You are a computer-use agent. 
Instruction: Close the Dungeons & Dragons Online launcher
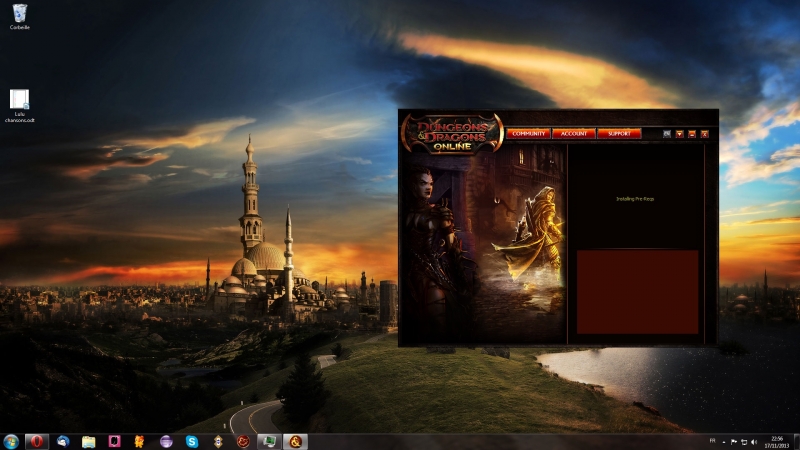coord(705,134)
